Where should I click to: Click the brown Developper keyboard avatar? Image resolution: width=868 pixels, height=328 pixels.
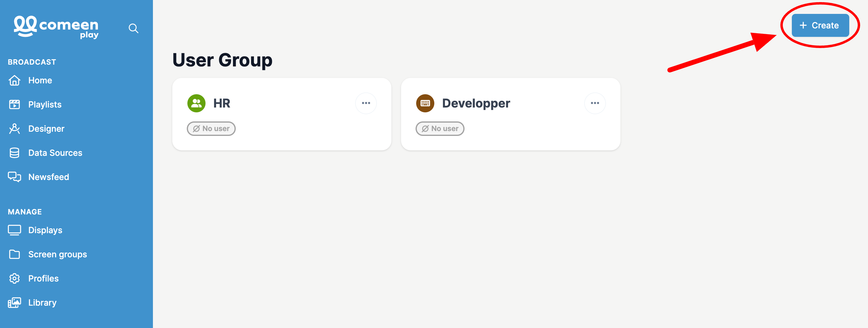tap(425, 103)
